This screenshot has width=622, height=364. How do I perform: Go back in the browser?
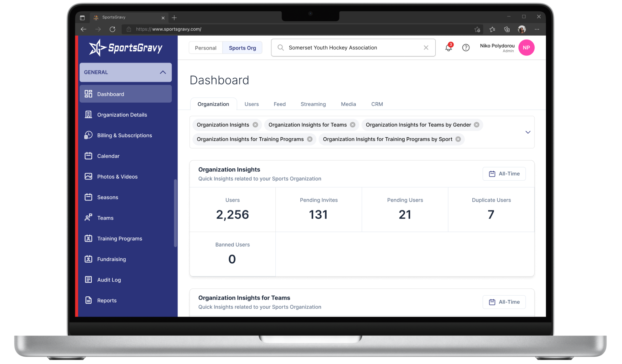click(x=84, y=29)
